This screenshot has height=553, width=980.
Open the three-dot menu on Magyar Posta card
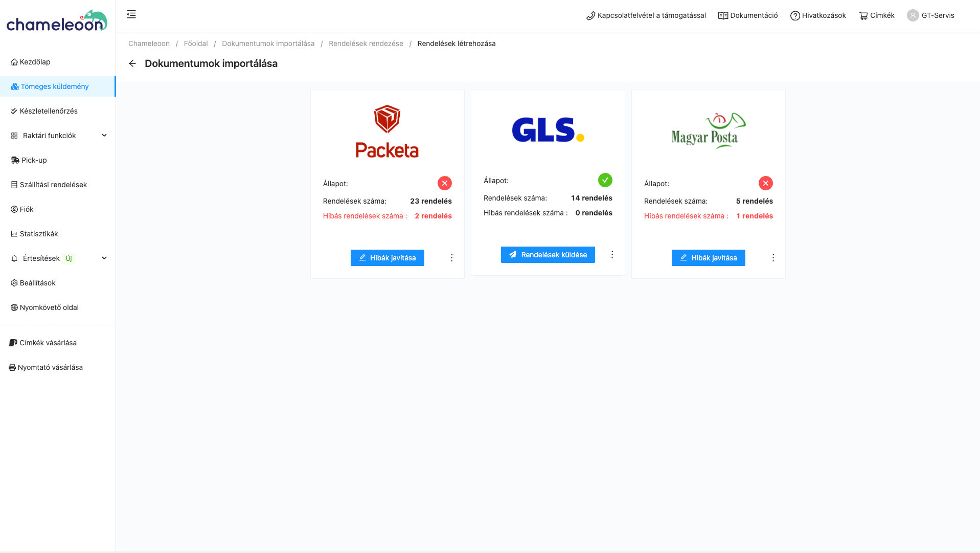tap(773, 258)
